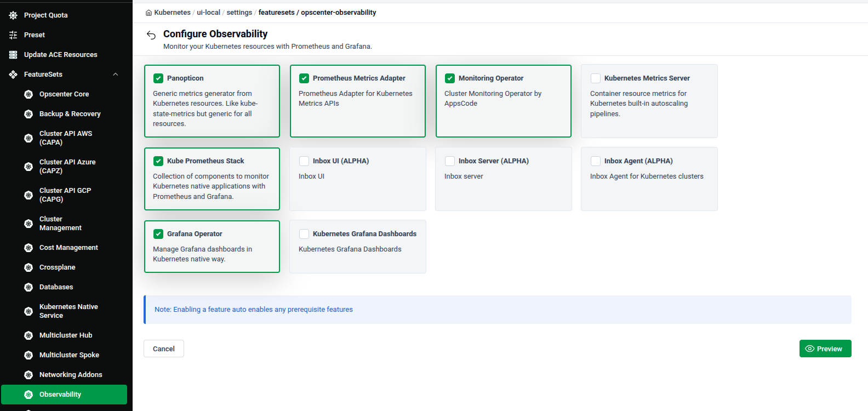Click the Observability helm icon
This screenshot has width=868, height=411.
(28, 395)
